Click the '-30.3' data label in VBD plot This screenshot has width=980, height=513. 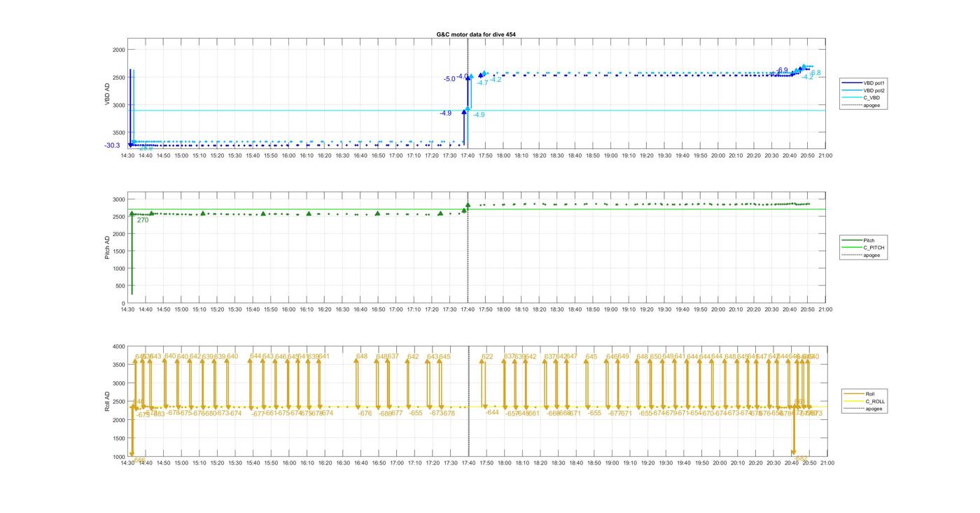[112, 146]
